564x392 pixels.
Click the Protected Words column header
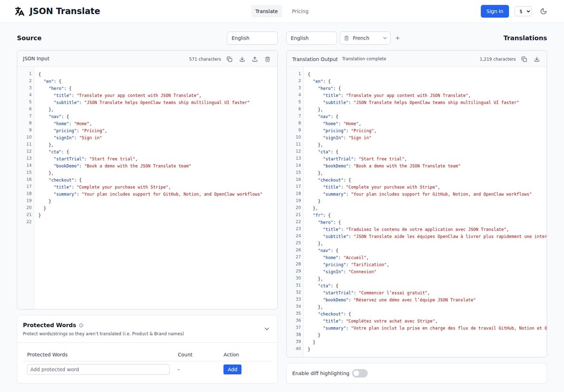point(47,355)
